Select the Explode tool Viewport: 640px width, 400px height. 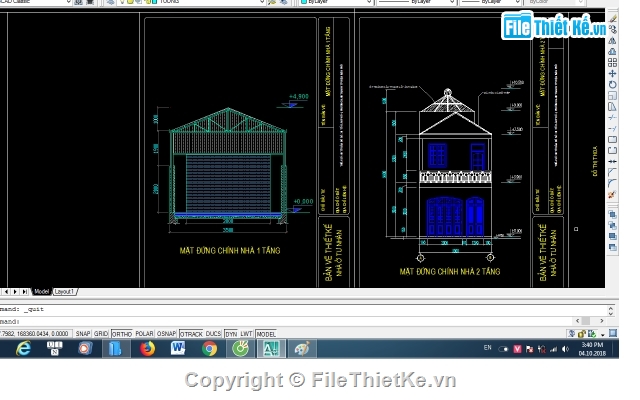pyautogui.click(x=613, y=195)
